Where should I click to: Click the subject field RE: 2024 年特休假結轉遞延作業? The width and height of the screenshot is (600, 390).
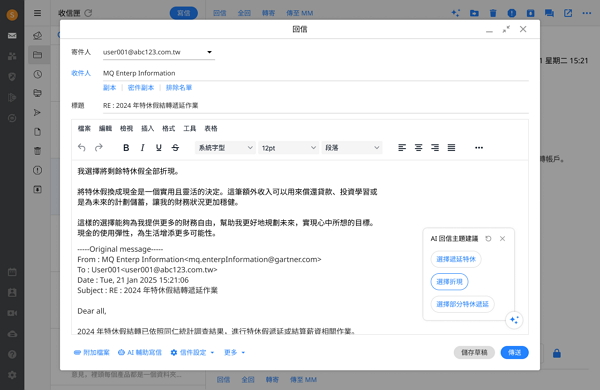click(x=315, y=106)
